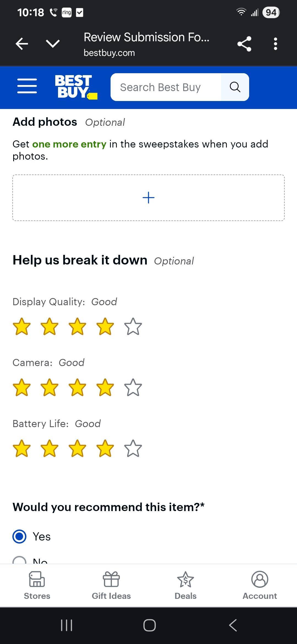The height and width of the screenshot is (644, 297).
Task: Give Battery Life a five star rating
Action: pos(133,448)
